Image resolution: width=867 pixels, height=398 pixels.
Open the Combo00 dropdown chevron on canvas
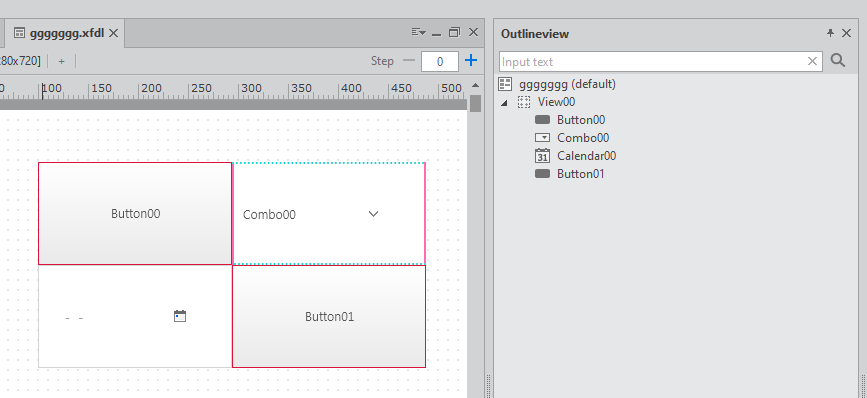click(373, 214)
